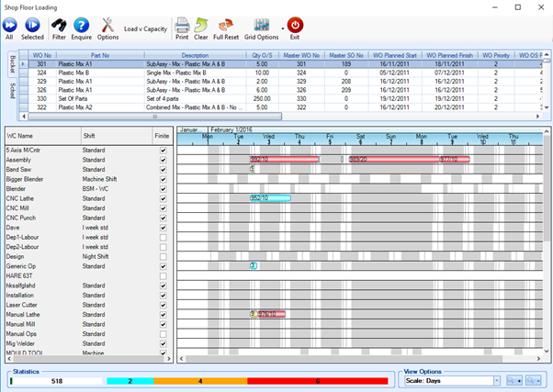The width and height of the screenshot is (553, 392).
Task: Click the All forward icon
Action: click(x=9, y=25)
